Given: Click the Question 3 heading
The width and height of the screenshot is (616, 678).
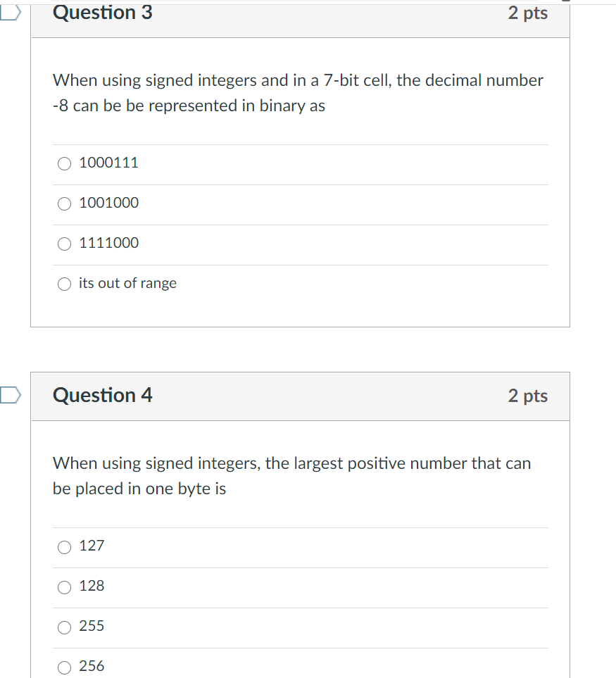Looking at the screenshot, I should [x=103, y=13].
